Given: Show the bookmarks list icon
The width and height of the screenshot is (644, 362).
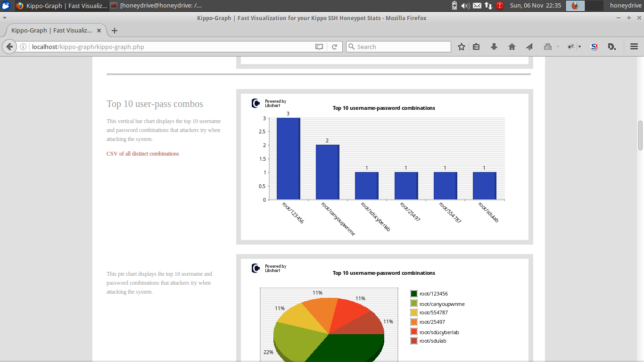Looking at the screenshot, I should (476, 47).
